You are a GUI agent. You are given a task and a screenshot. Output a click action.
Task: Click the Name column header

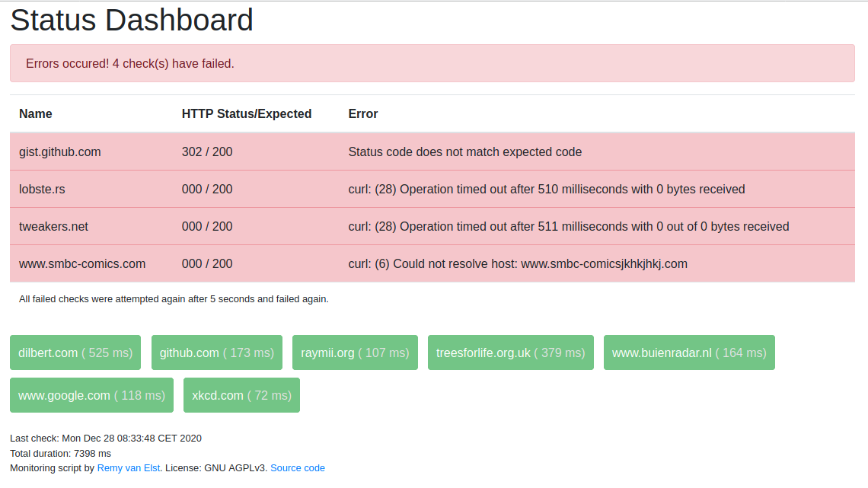click(36, 114)
